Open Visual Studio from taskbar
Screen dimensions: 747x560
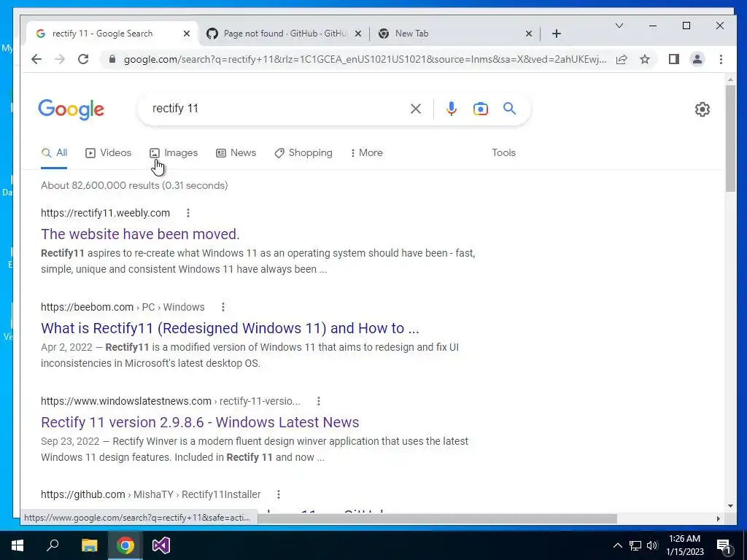[x=161, y=545]
